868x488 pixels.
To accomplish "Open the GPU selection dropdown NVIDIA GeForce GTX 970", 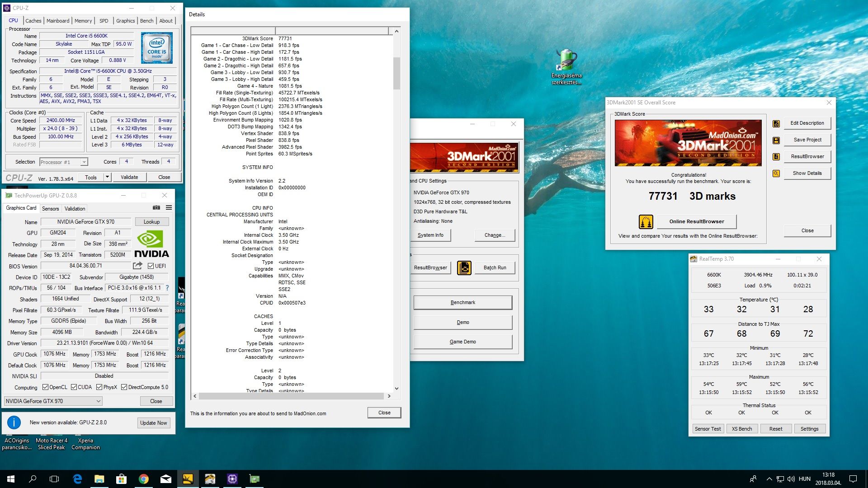I will [53, 401].
